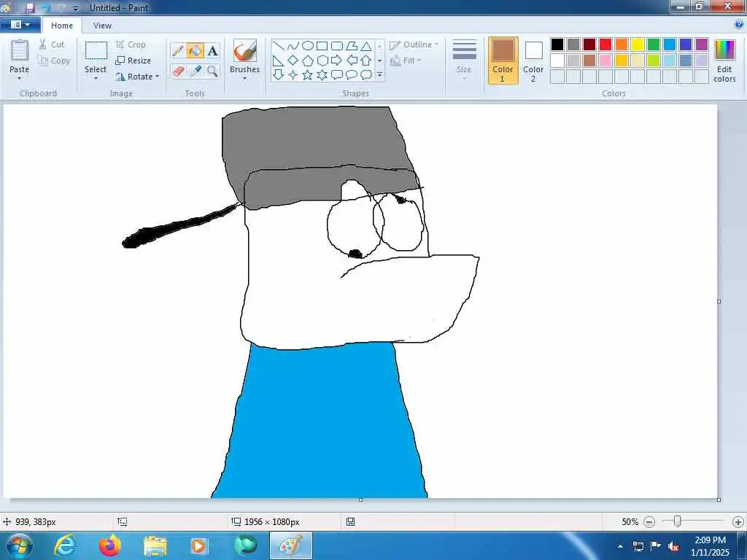Select the Magnifier tool
The height and width of the screenshot is (560, 747).
(x=212, y=71)
